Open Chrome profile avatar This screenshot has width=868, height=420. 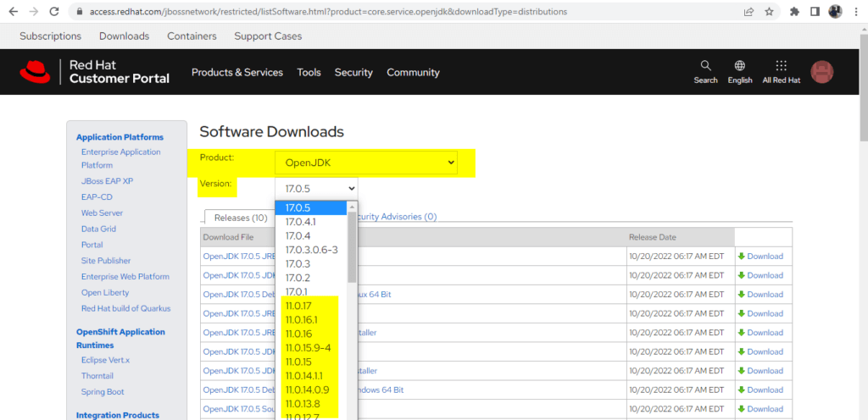tap(835, 11)
